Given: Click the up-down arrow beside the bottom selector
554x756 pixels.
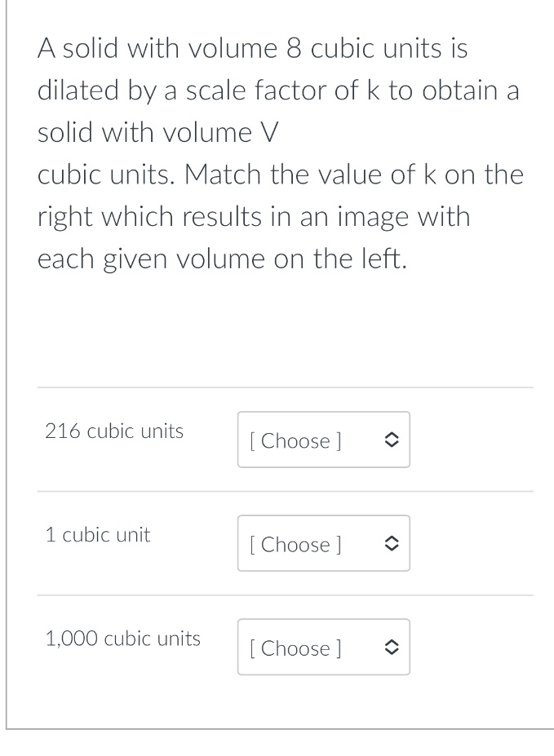Looking at the screenshot, I should [391, 647].
